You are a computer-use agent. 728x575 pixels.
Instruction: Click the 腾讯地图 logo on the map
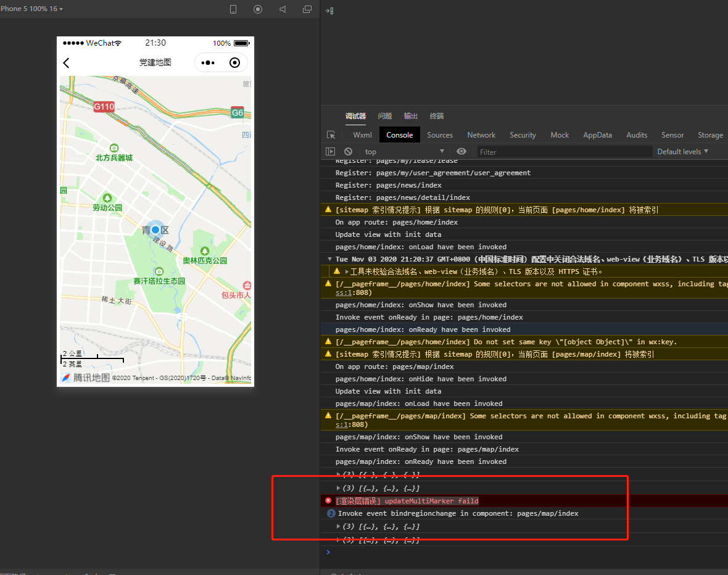[x=86, y=377]
